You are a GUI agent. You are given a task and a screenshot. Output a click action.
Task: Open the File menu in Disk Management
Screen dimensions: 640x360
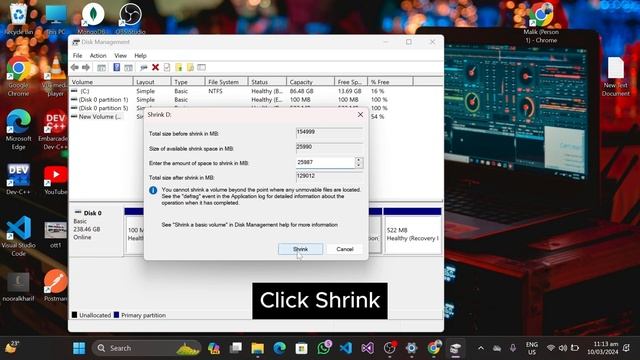[x=78, y=56]
